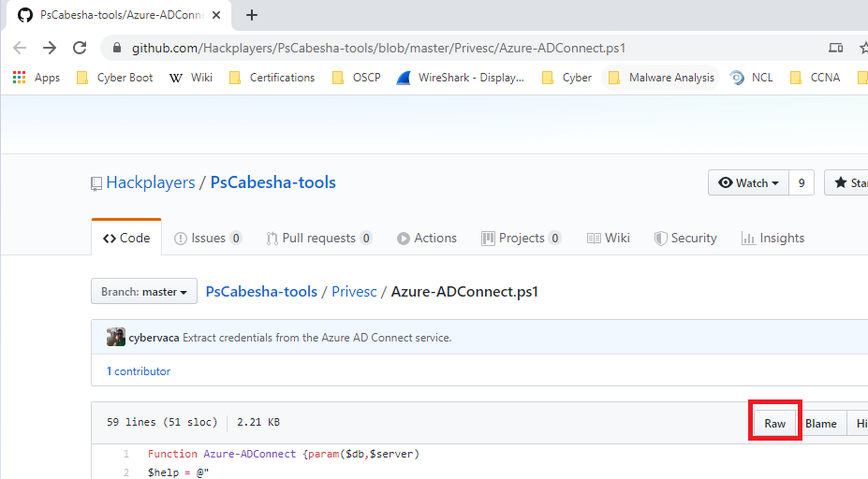Click the 59 lines (51 sloc) text
The image size is (868, 479).
coord(162,422)
